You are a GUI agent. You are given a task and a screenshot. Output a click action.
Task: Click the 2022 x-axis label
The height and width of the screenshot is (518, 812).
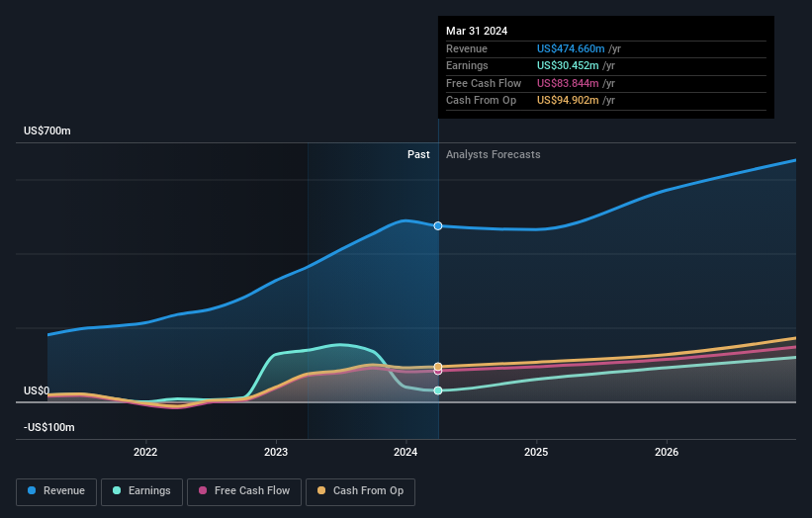[x=145, y=452]
